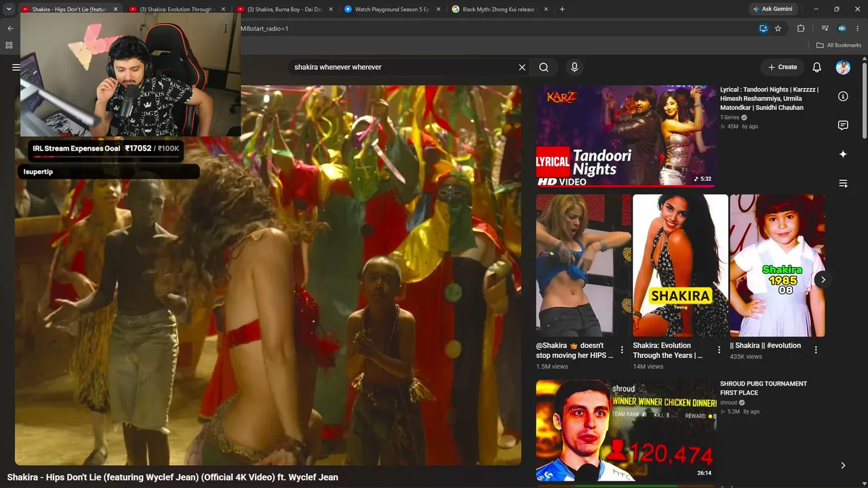Open Lyrical: Tandoori Nights video title
The height and width of the screenshot is (488, 868).
(770, 98)
